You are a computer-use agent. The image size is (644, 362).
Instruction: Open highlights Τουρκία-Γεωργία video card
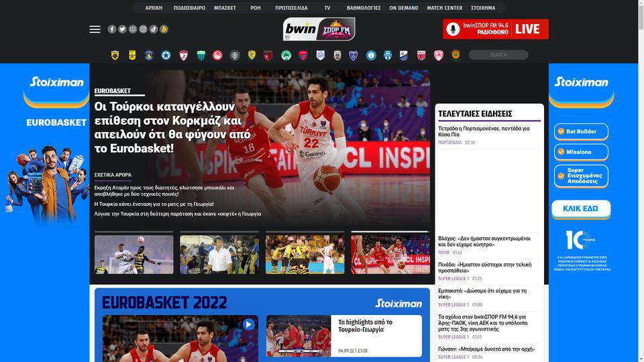[343, 336]
